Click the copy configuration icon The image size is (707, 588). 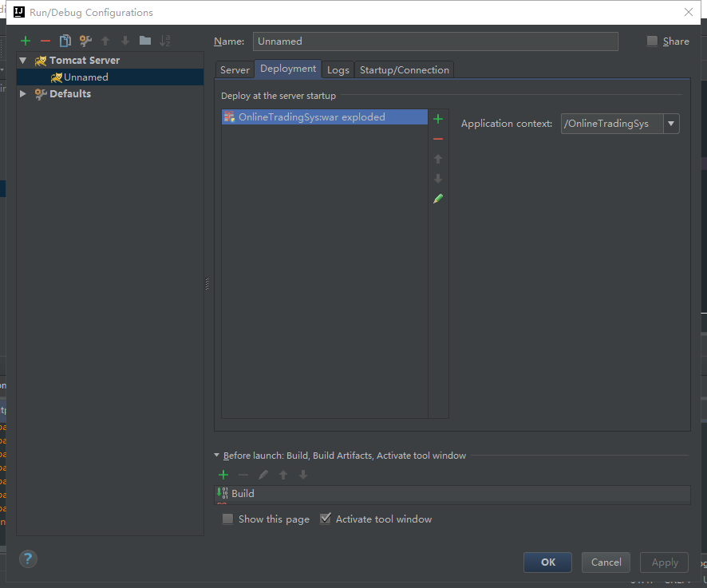tap(65, 41)
